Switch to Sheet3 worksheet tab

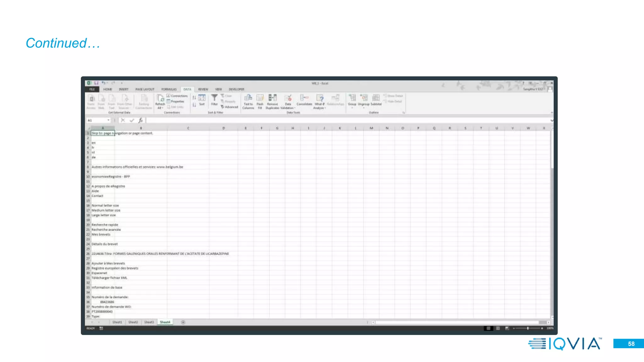149,322
